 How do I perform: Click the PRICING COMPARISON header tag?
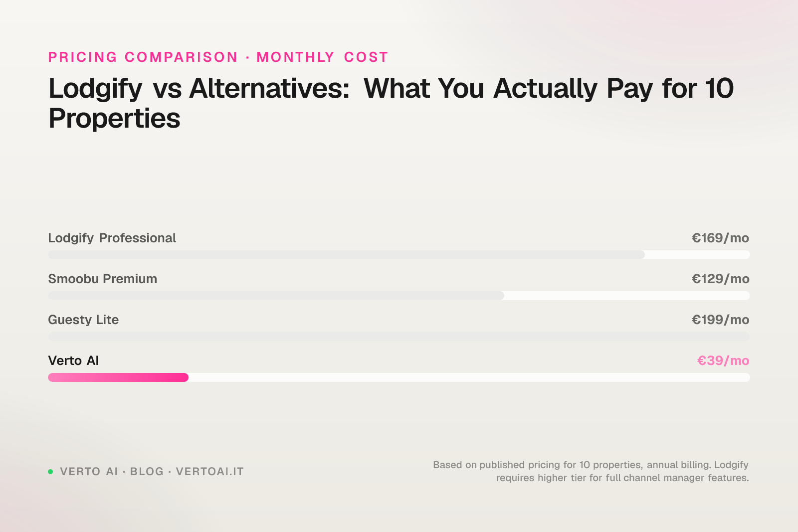tap(143, 57)
